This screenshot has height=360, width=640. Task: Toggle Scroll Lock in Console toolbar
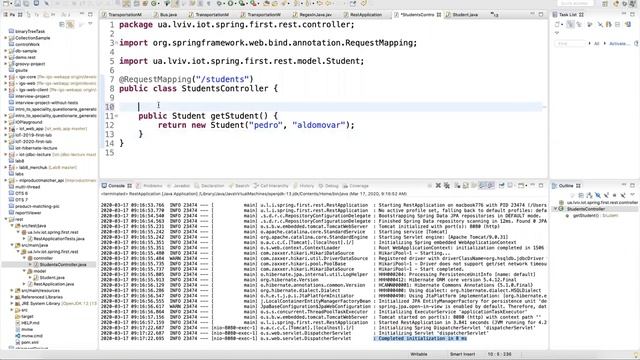[465, 186]
